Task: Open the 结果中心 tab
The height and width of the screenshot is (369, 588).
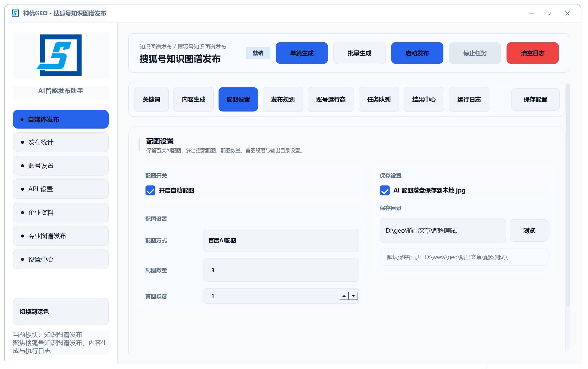Action: click(424, 99)
